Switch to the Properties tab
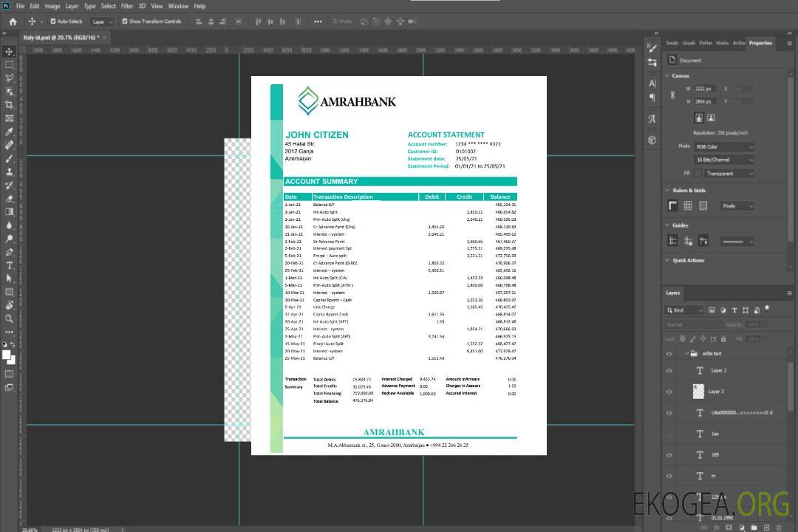 pyautogui.click(x=760, y=44)
